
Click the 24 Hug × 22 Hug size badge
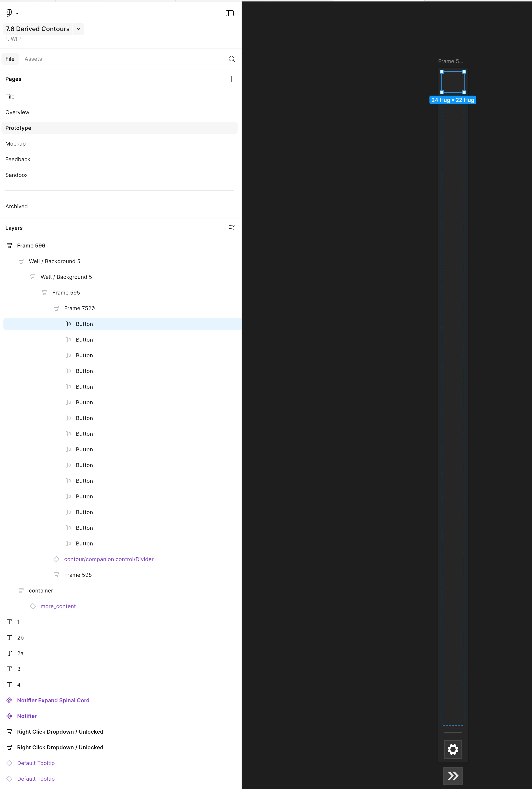pyautogui.click(x=453, y=100)
